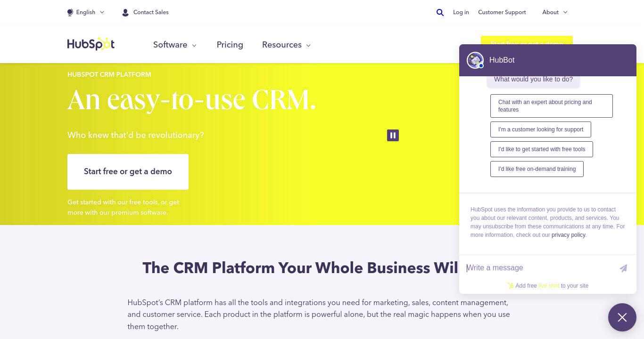Viewport: 644px width, 339px height.
Task: Click The CRM Platform Your Whole Business heading
Action: (301, 268)
